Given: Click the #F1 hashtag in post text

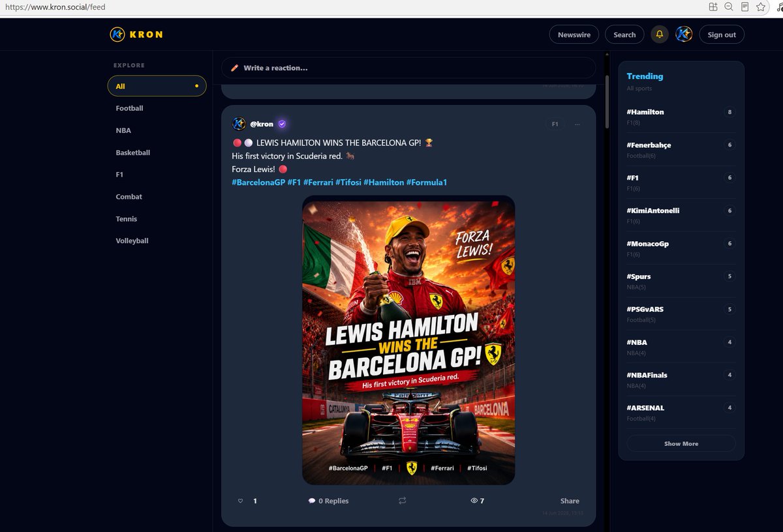Looking at the screenshot, I should (294, 183).
